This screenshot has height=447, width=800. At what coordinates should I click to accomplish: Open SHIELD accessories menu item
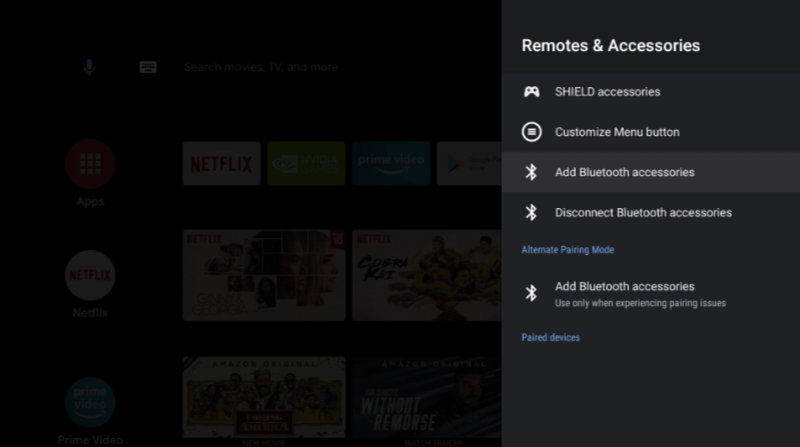tap(651, 92)
